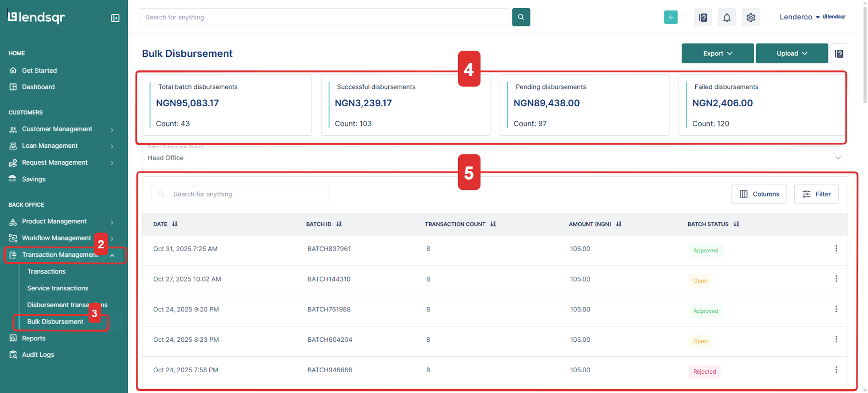Screen dimensions: 868x393
Task: Open Service transactions in sidebar
Action: (x=58, y=288)
